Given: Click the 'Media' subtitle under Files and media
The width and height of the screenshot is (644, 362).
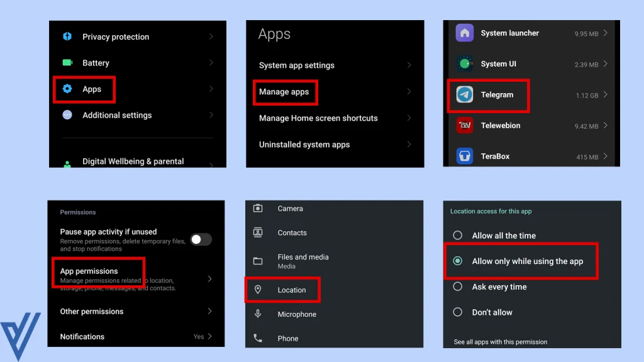Looking at the screenshot, I should pyautogui.click(x=286, y=266).
